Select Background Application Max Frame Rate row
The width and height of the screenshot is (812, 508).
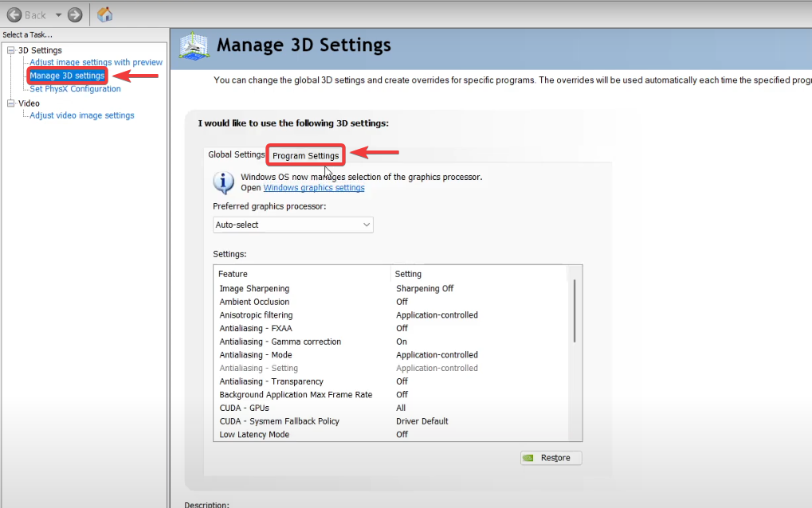click(x=391, y=395)
